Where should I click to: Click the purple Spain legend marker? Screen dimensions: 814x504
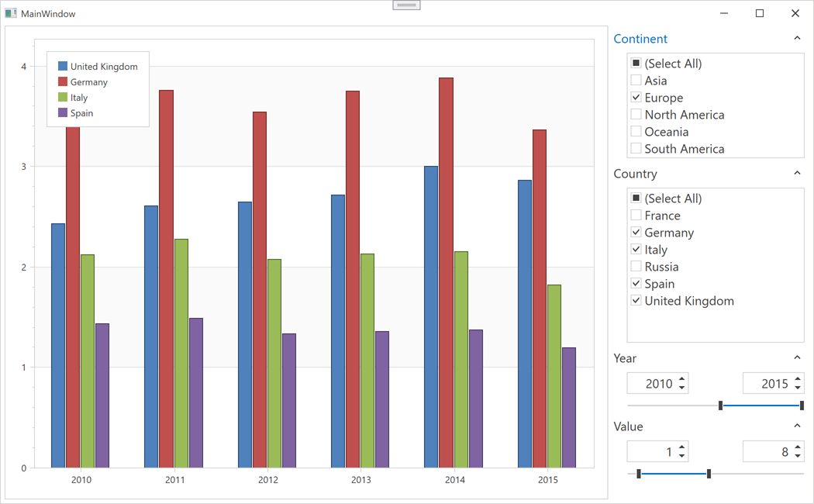tap(63, 112)
